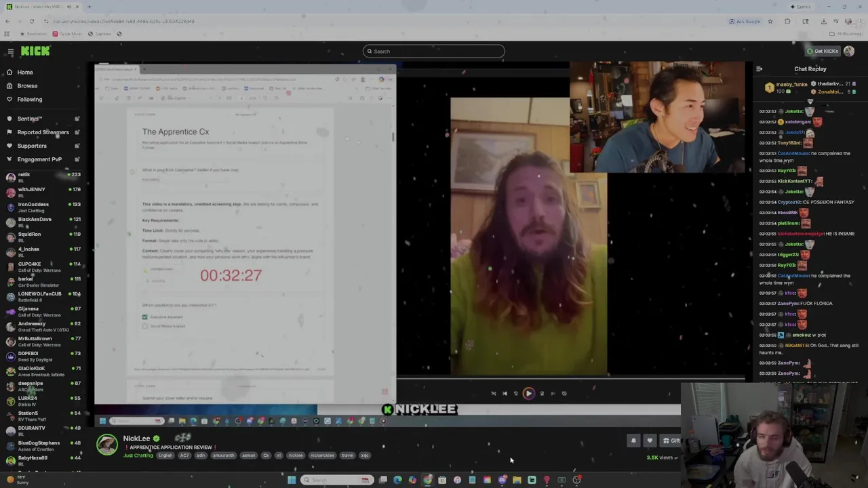The width and height of the screenshot is (868, 488).
Task: Click the Just Chatting category link
Action: (x=138, y=455)
